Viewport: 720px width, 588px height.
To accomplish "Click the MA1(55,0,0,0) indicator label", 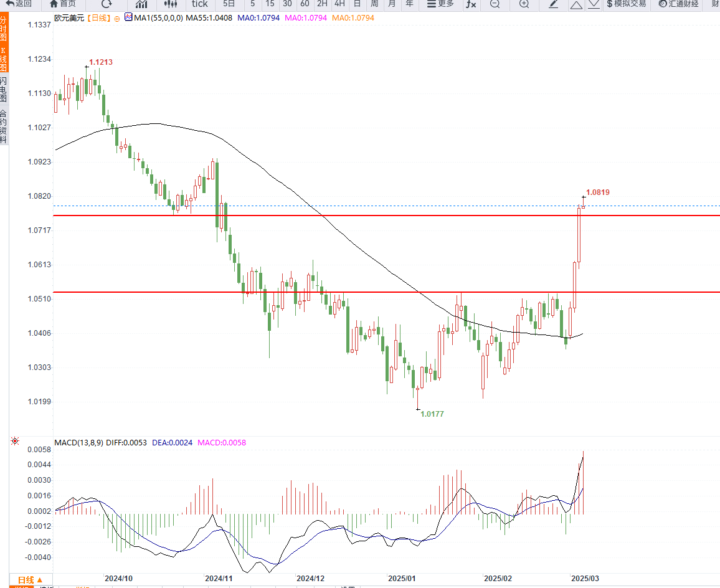I will [x=158, y=18].
